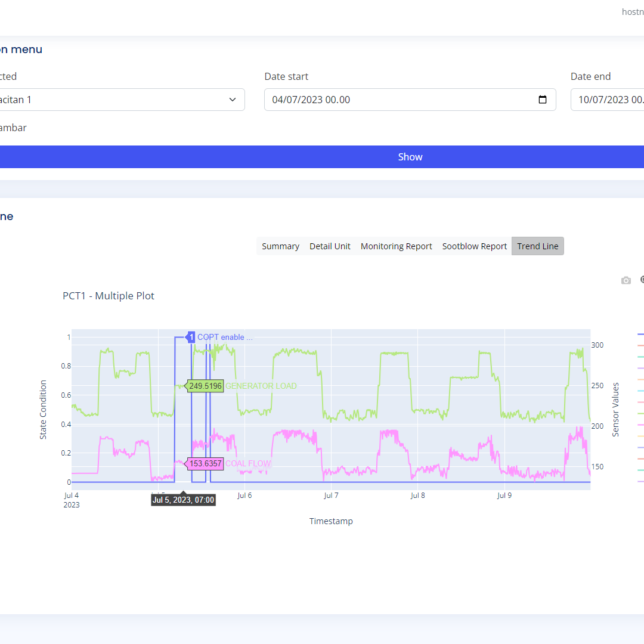
Task: Toggle the topmost blue legend trace
Action: pos(640,335)
